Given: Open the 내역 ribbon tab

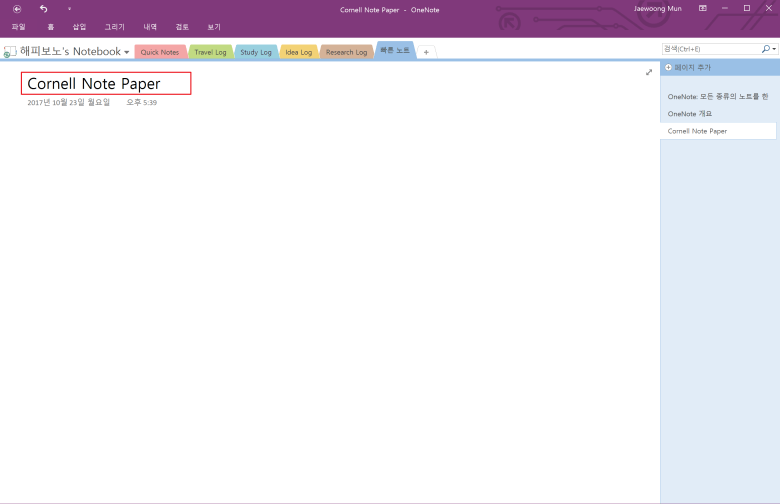Looking at the screenshot, I should pos(150,27).
